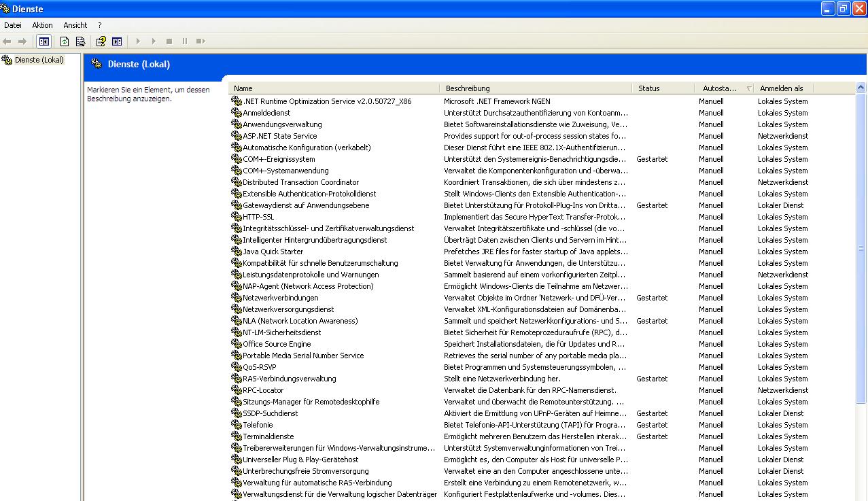Select Universeller Plug & Play-Gerätehost name
Image resolution: width=868 pixels, height=501 pixels.
pos(300,460)
